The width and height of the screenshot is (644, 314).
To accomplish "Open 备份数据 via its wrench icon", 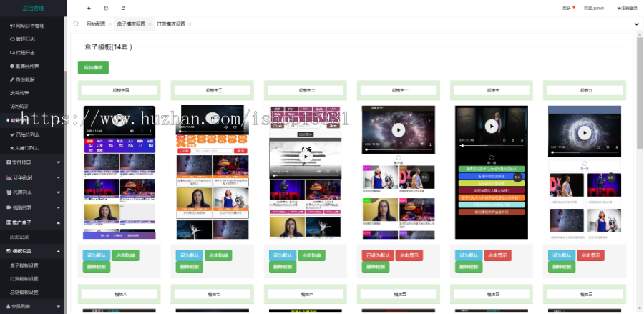I will (12, 79).
